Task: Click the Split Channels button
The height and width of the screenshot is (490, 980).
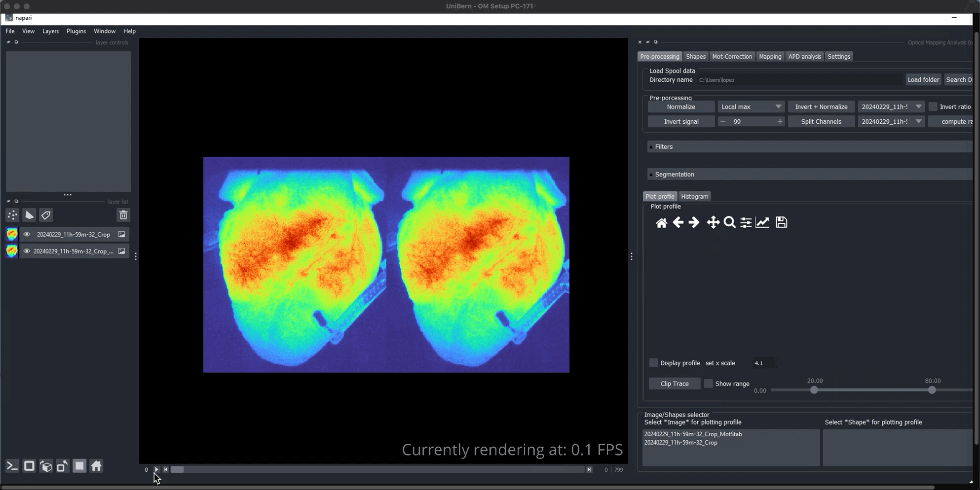Action: (821, 122)
